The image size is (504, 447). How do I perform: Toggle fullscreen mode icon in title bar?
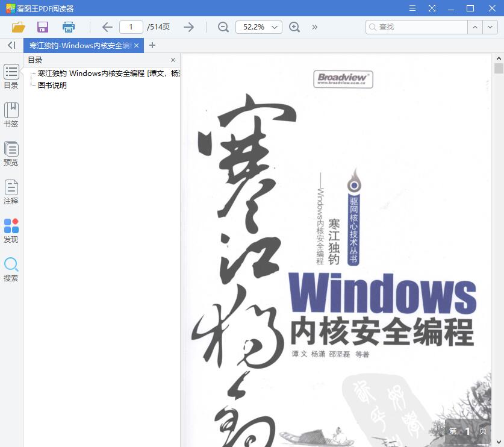[432, 8]
